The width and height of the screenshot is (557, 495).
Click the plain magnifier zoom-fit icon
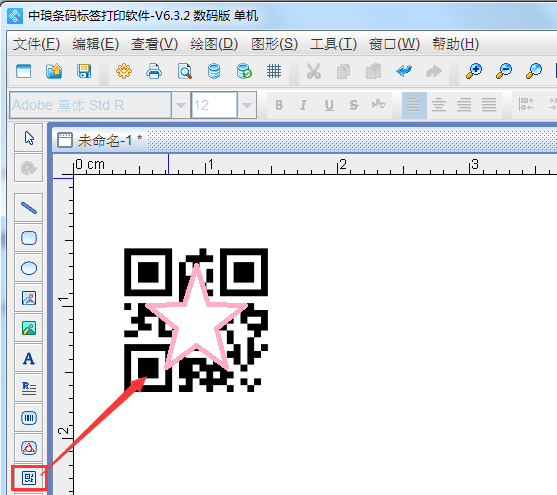click(x=533, y=71)
